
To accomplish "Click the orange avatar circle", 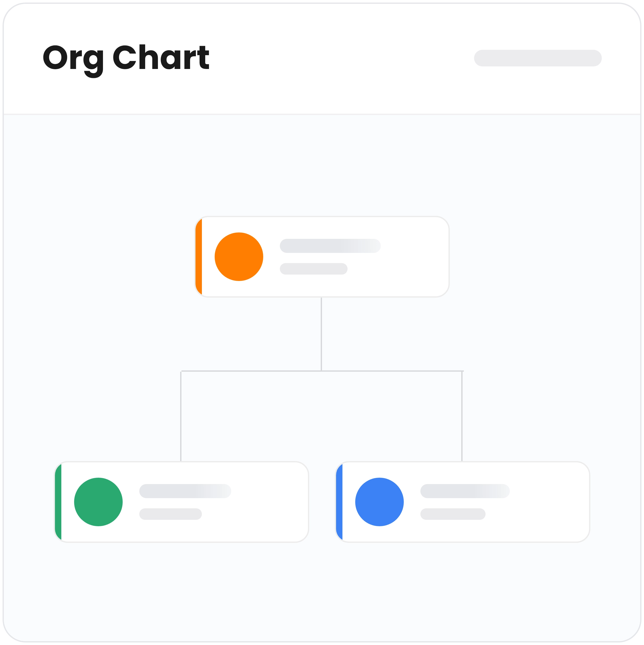I will click(239, 257).
